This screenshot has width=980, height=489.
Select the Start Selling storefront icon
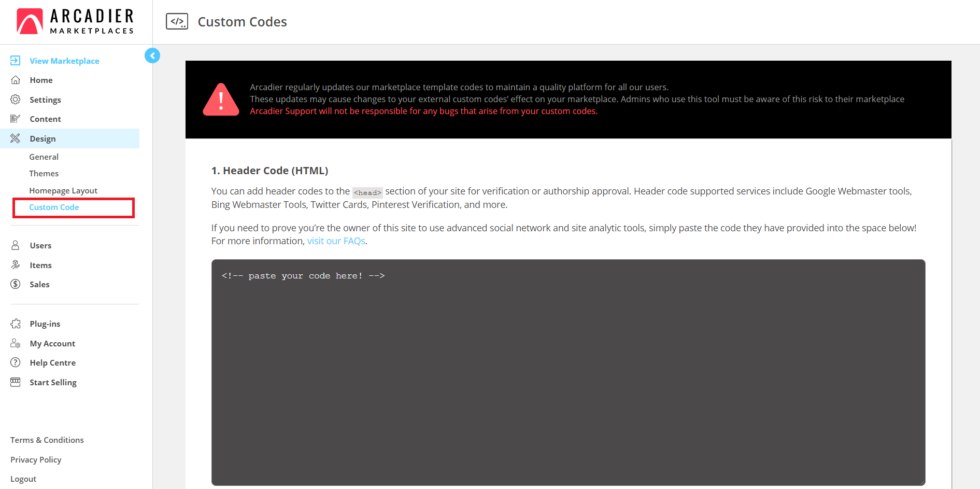[16, 382]
